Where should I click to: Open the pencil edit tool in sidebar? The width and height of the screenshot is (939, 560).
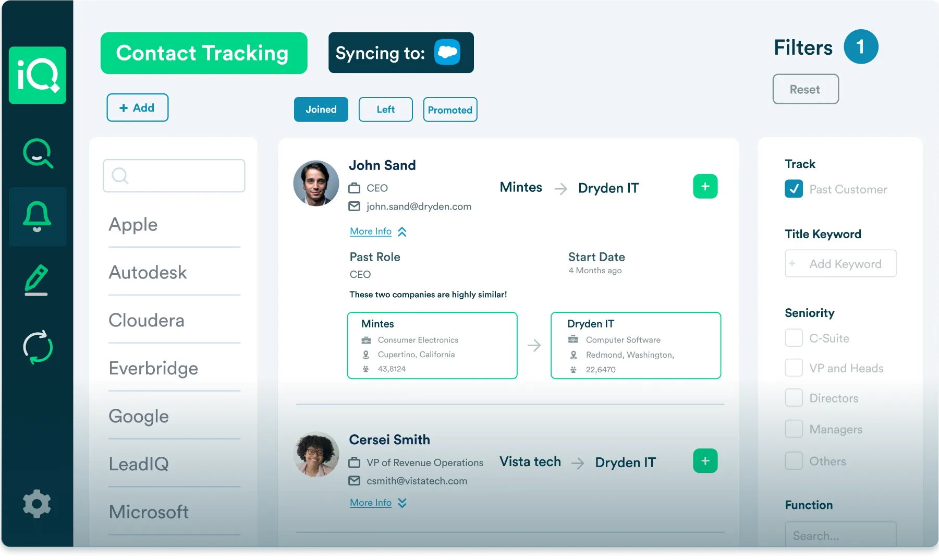click(x=37, y=280)
